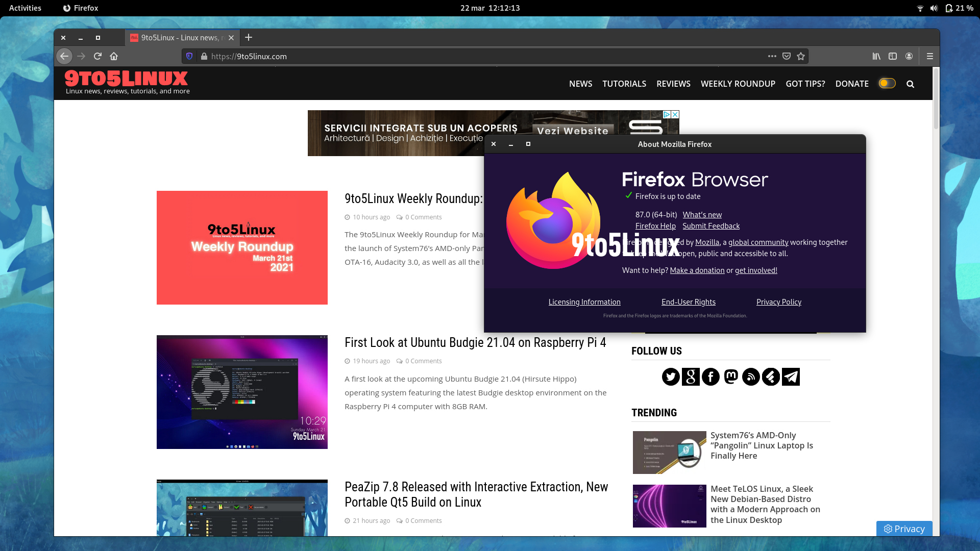Open the Firefox Account icon

909,56
